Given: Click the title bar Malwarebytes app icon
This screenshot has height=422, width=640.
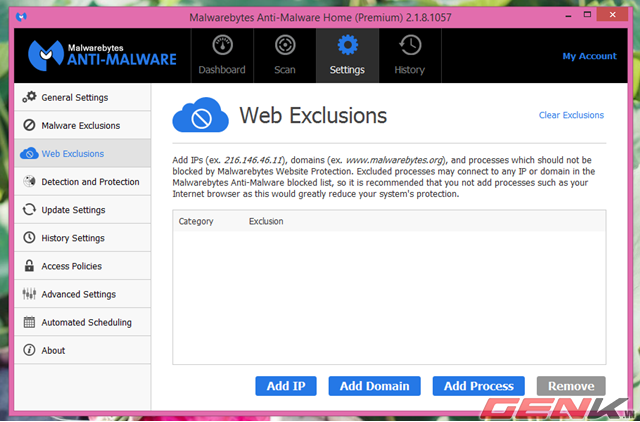Looking at the screenshot, I should (21, 17).
